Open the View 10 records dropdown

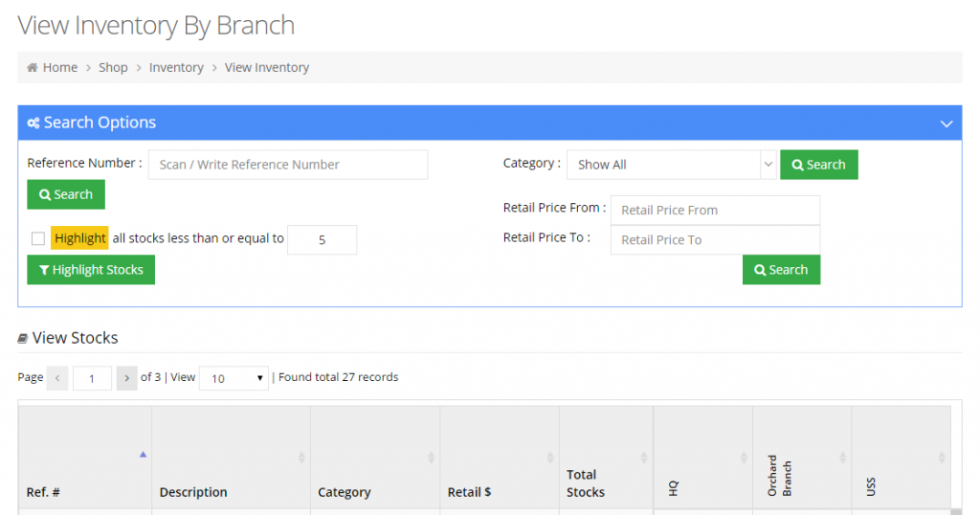point(234,378)
